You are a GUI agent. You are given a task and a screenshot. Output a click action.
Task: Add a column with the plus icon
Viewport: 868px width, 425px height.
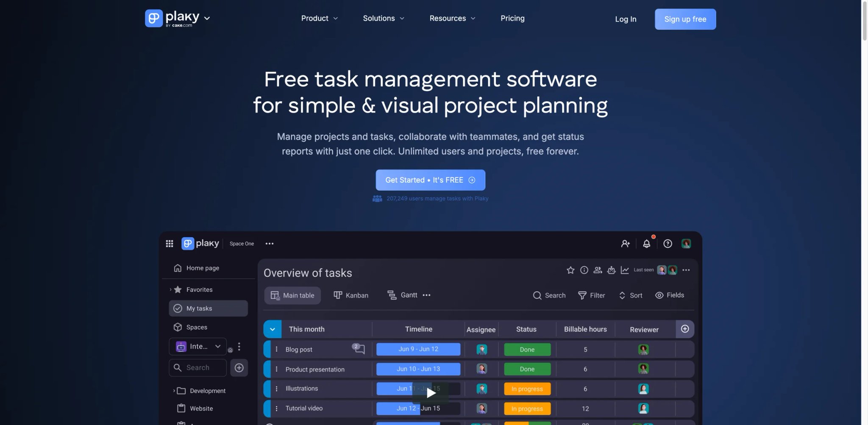(x=685, y=329)
